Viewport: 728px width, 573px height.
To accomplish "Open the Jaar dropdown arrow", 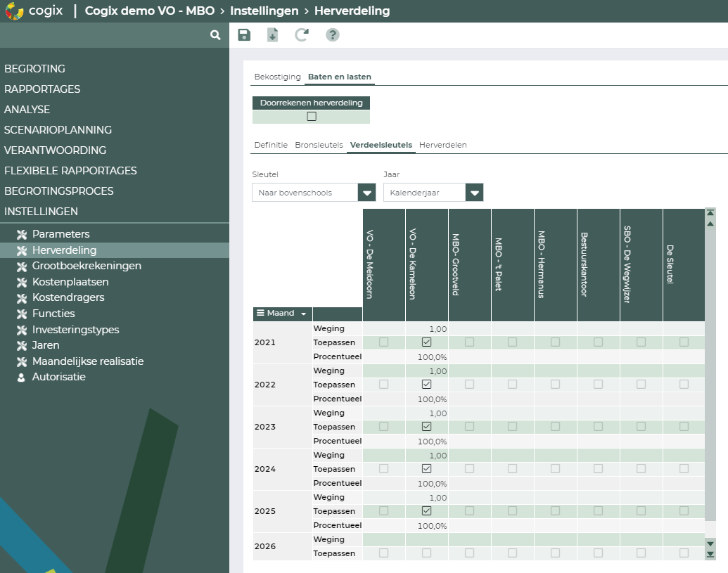I will coord(475,193).
